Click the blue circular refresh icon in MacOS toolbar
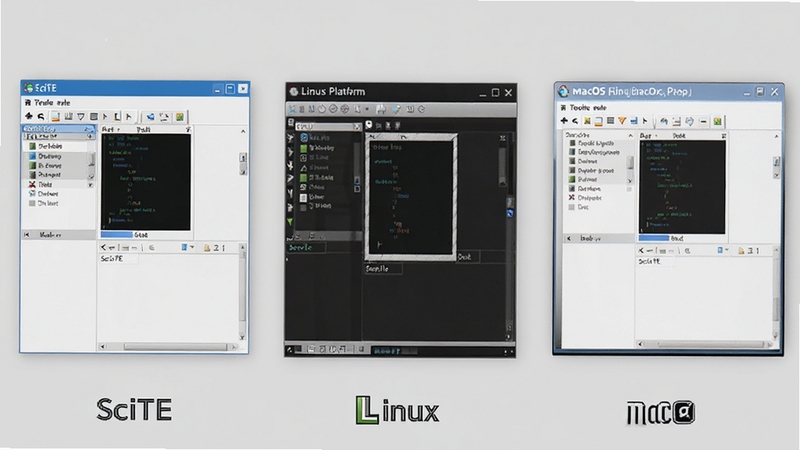 tap(689, 121)
